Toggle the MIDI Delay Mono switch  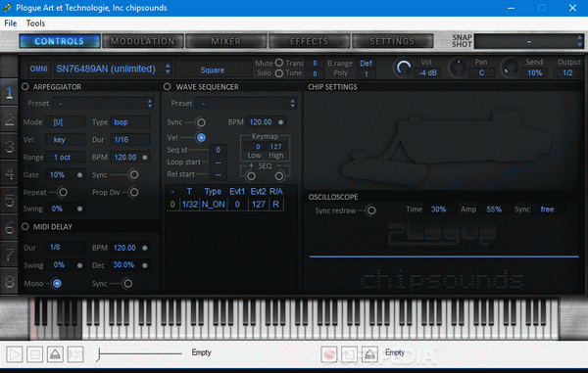coord(57,284)
